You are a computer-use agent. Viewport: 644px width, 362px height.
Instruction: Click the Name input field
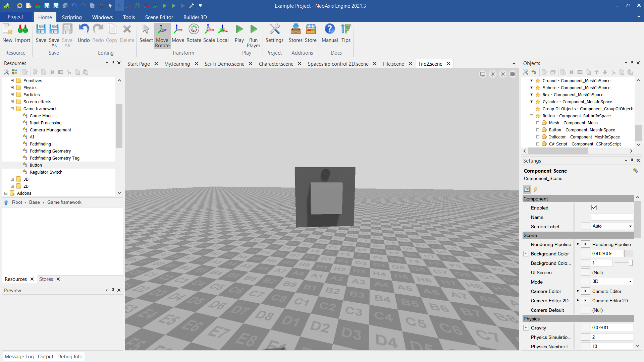coord(612,217)
